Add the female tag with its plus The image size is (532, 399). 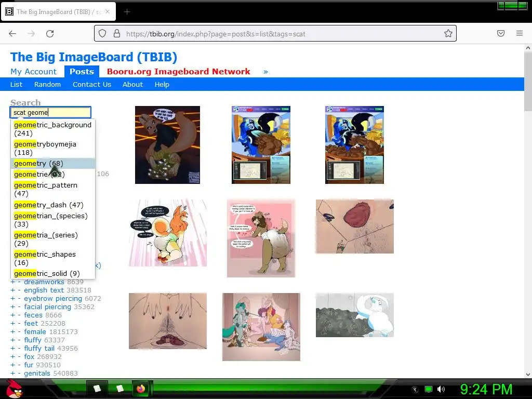(x=13, y=332)
